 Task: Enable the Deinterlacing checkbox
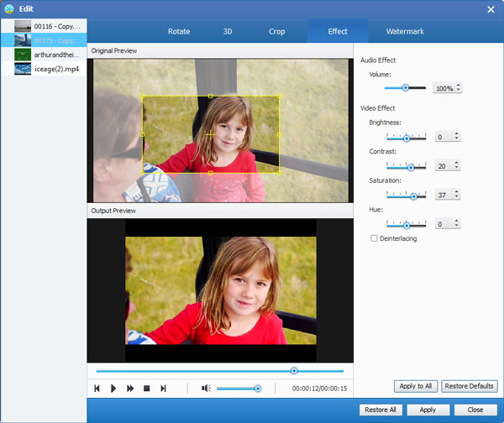point(374,238)
